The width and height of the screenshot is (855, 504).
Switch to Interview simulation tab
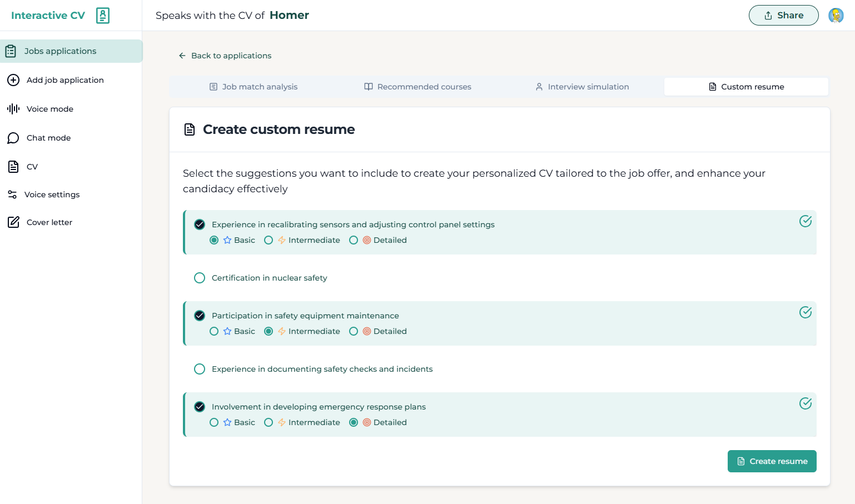(582, 87)
